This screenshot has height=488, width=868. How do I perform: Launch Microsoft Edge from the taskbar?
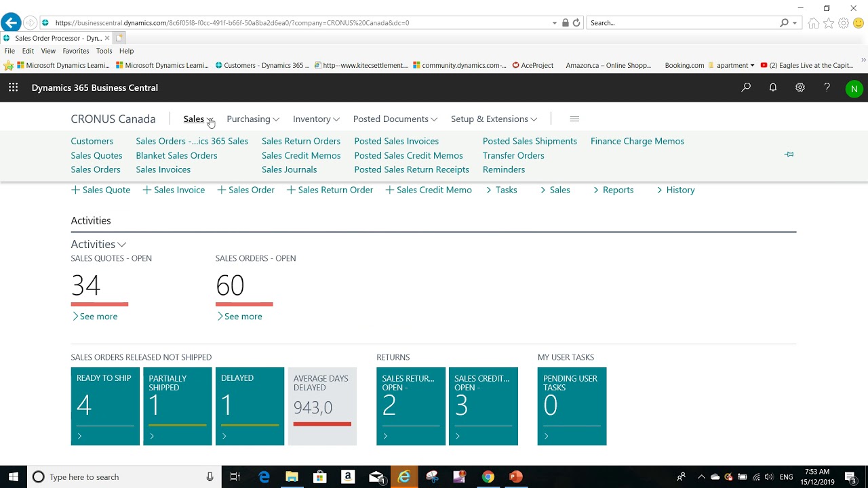pos(264,477)
